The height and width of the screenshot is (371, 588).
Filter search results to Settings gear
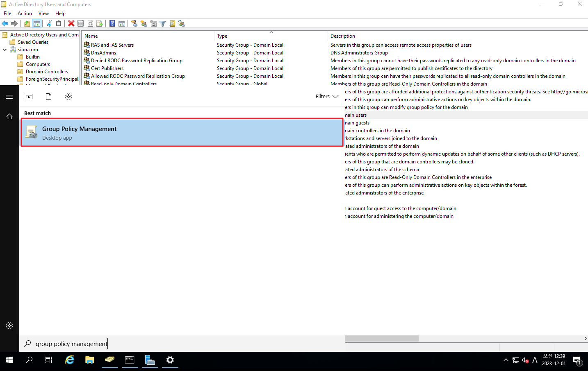(x=68, y=97)
